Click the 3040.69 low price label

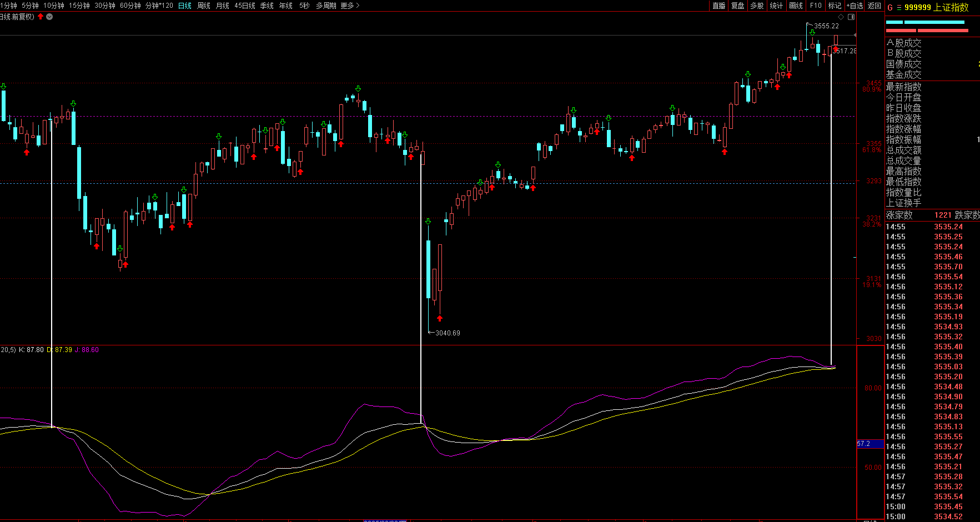tap(448, 333)
